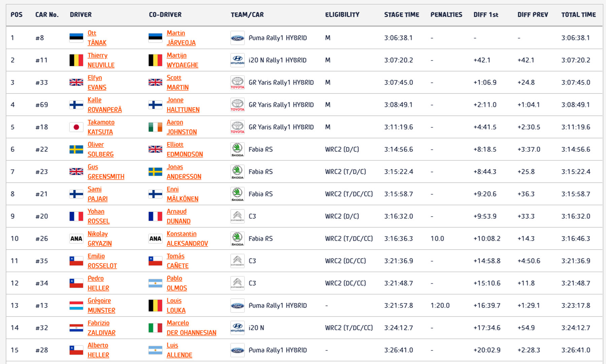
Task: Click the PENALTIES column header
Action: point(446,14)
